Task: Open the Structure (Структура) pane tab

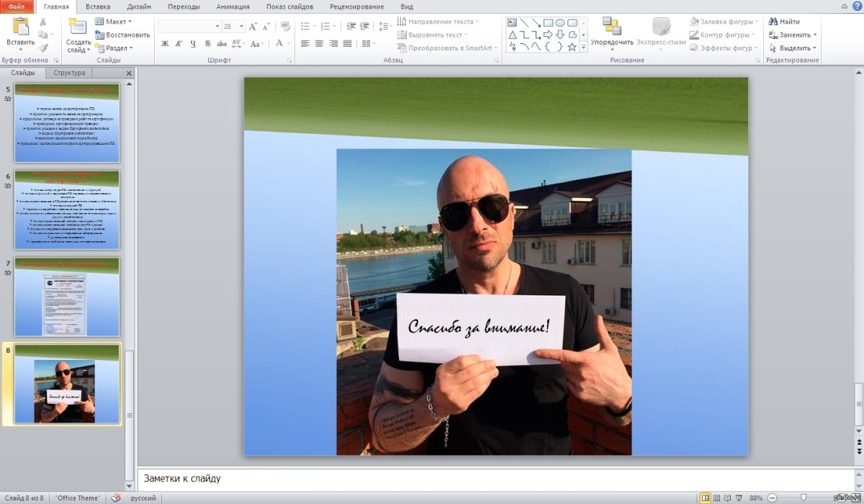Action: tap(68, 73)
